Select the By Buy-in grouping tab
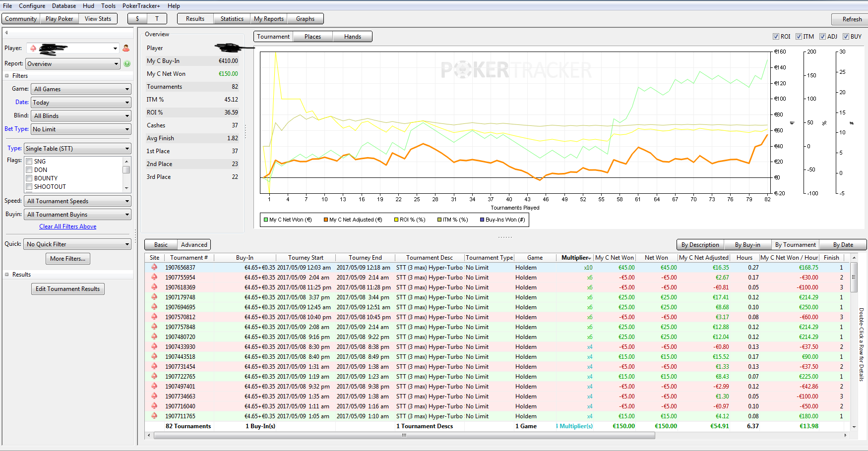Screen dimensions: 868x451 pos(747,245)
